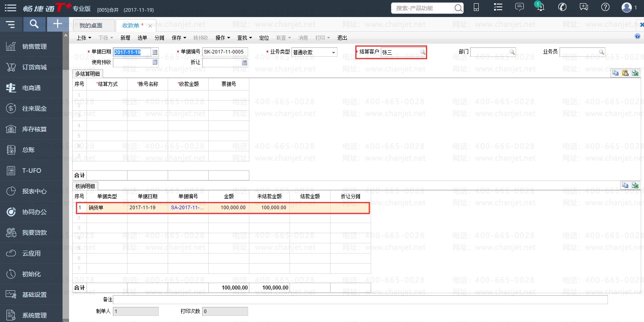Open 协同办公 module
This screenshot has height=322, width=644.
point(31,212)
